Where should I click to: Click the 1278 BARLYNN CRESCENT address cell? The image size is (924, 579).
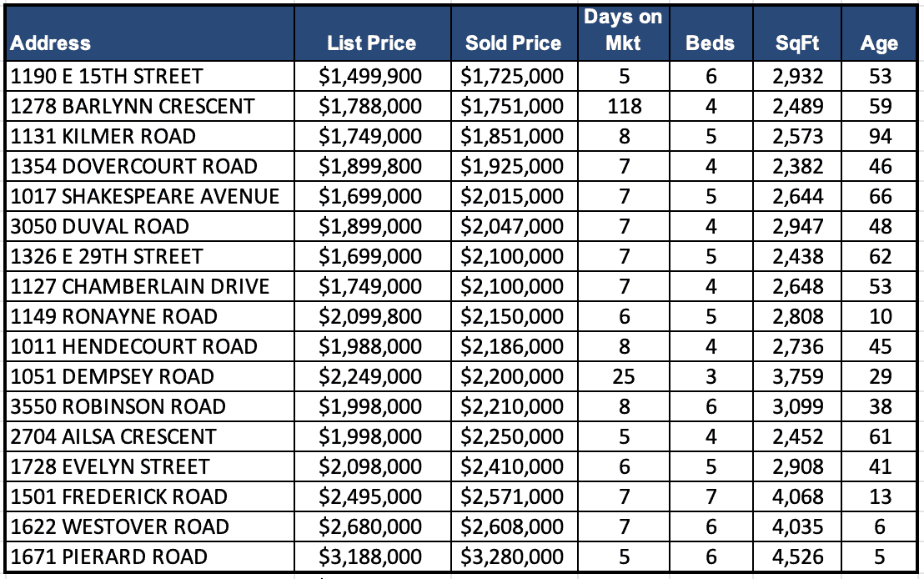132,107
